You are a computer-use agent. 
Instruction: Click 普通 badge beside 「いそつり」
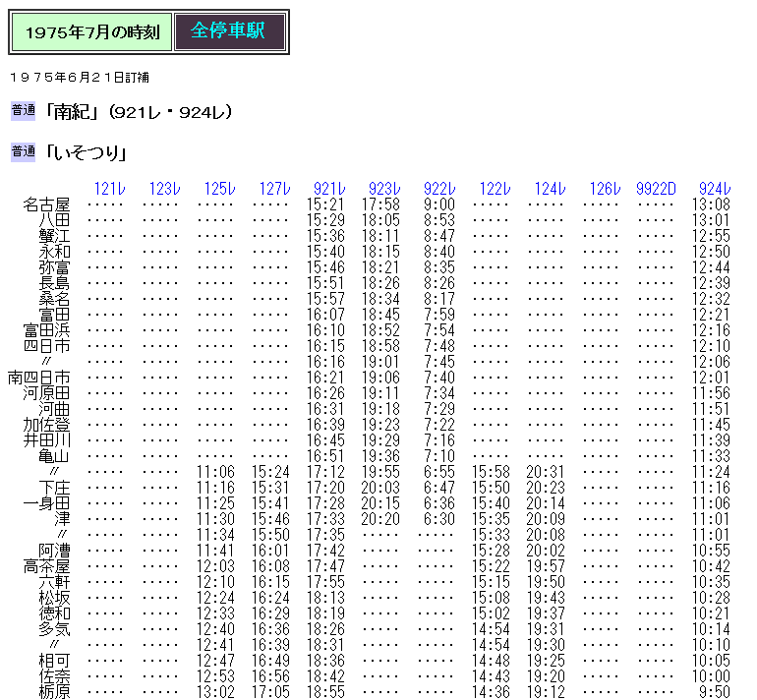(x=24, y=152)
